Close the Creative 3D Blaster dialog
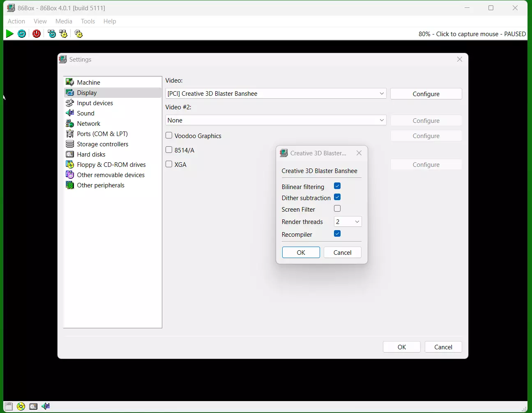The height and width of the screenshot is (413, 532). (x=359, y=153)
